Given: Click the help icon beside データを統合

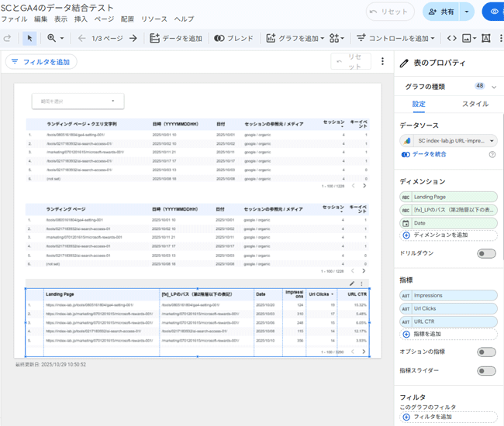Looking at the screenshot, I should [492, 155].
